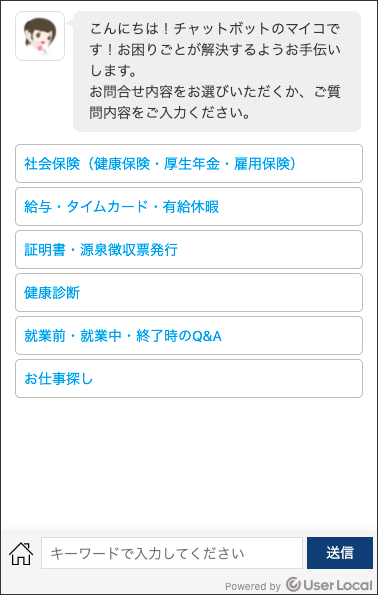Select 社会保険（健康保険・厚生年金・雇用保険） option
The image size is (378, 595).
tap(189, 164)
